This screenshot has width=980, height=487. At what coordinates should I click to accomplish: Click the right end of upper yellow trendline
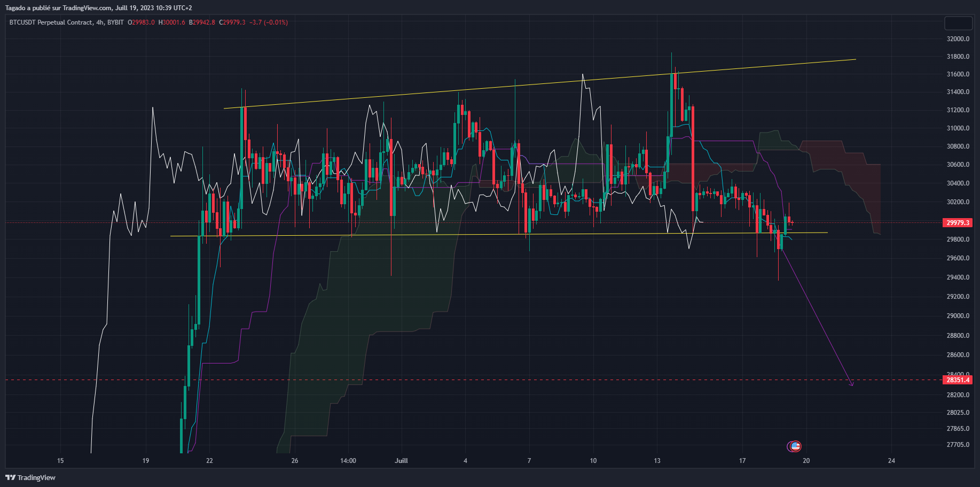pyautogui.click(x=854, y=59)
